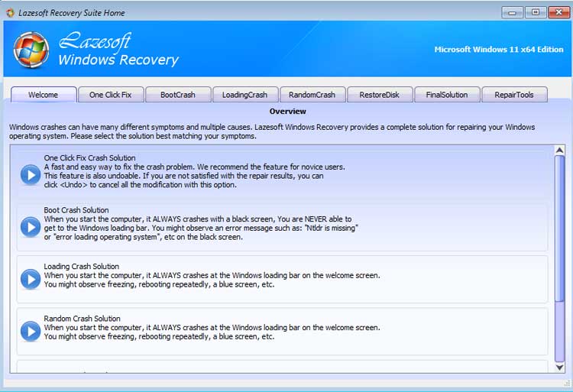Open the RestoreDisk tab

click(380, 95)
